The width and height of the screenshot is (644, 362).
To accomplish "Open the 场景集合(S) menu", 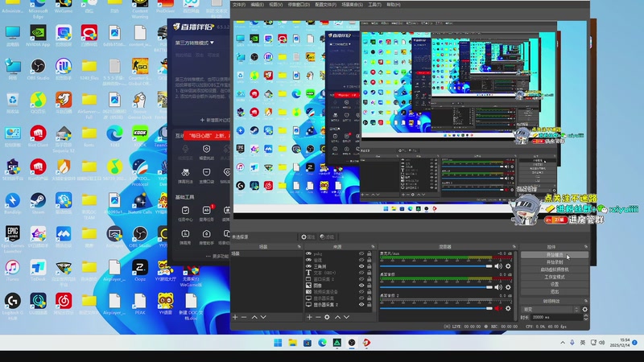I will pyautogui.click(x=353, y=5).
